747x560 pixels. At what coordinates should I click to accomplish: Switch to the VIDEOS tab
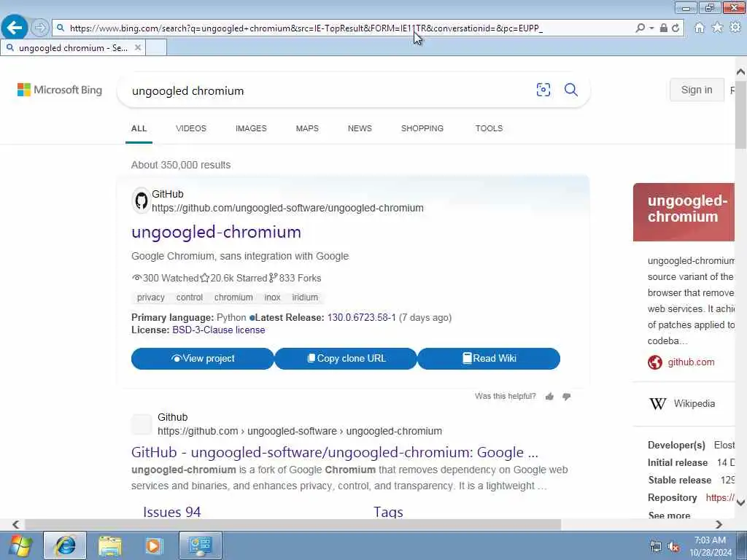(x=190, y=128)
